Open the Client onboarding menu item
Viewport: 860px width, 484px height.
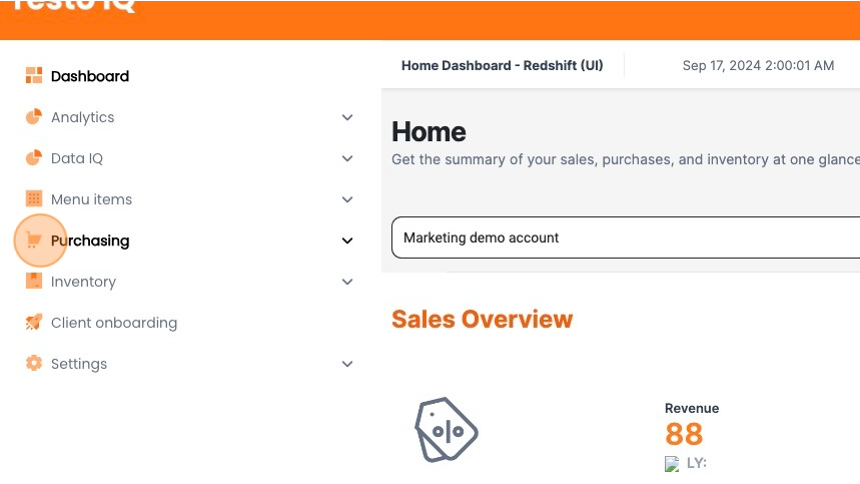point(114,323)
